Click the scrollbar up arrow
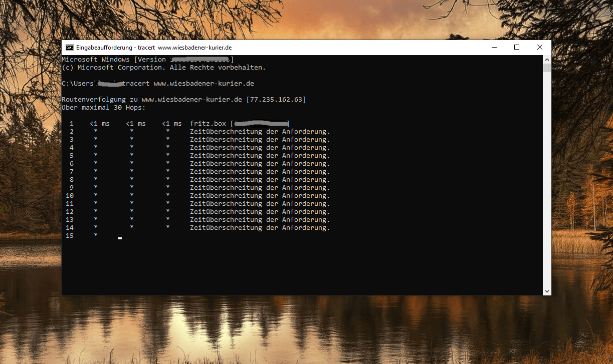This screenshot has height=364, width=613. [547, 59]
